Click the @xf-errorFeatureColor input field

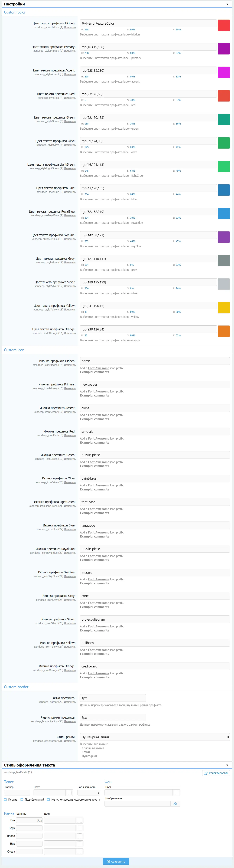[148, 24]
